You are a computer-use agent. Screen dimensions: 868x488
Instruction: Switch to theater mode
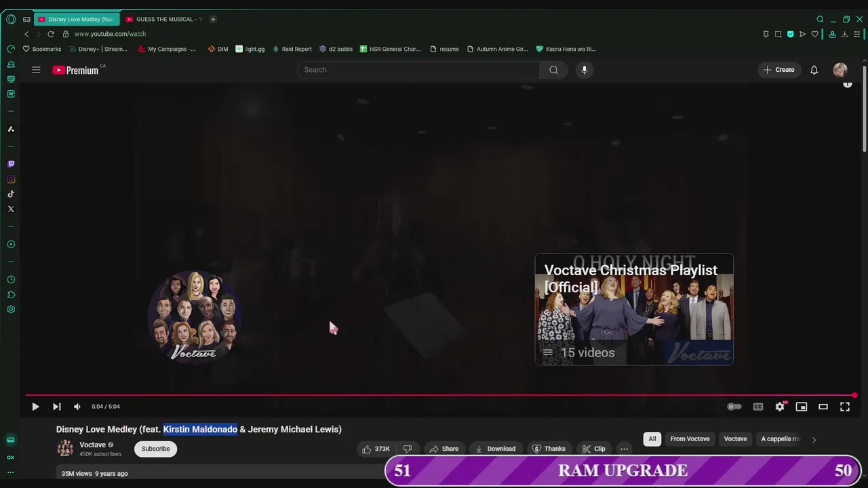point(823,407)
